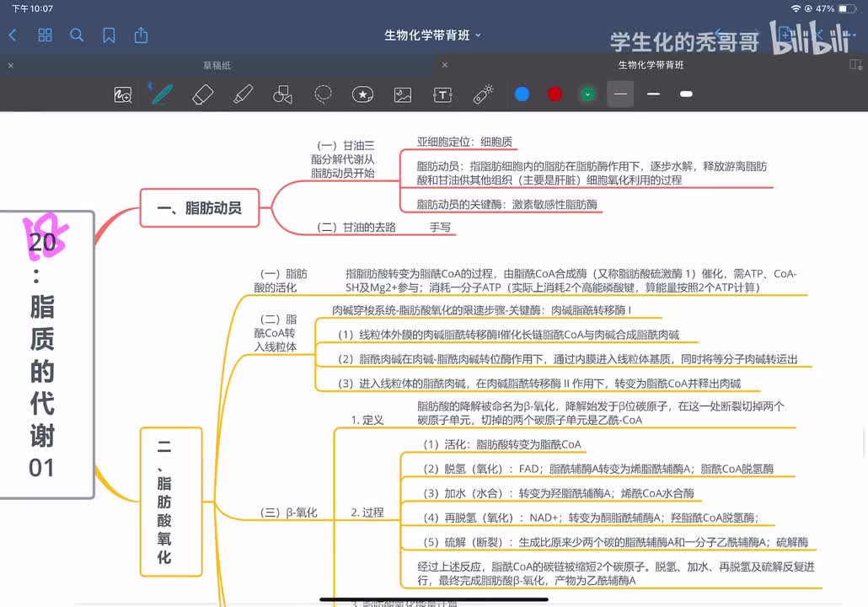Image resolution: width=868 pixels, height=607 pixels.
Task: Select the insert image tool
Action: (x=403, y=94)
